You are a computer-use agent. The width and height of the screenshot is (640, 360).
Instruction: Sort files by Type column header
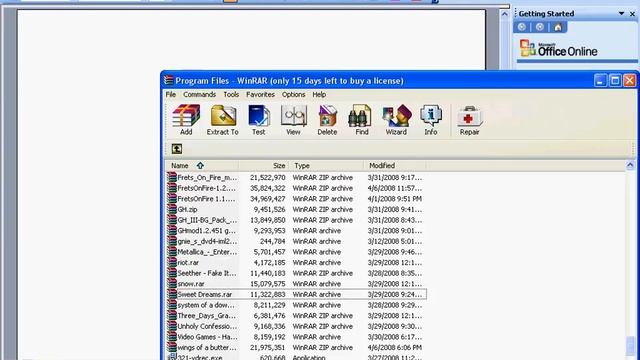pos(327,166)
